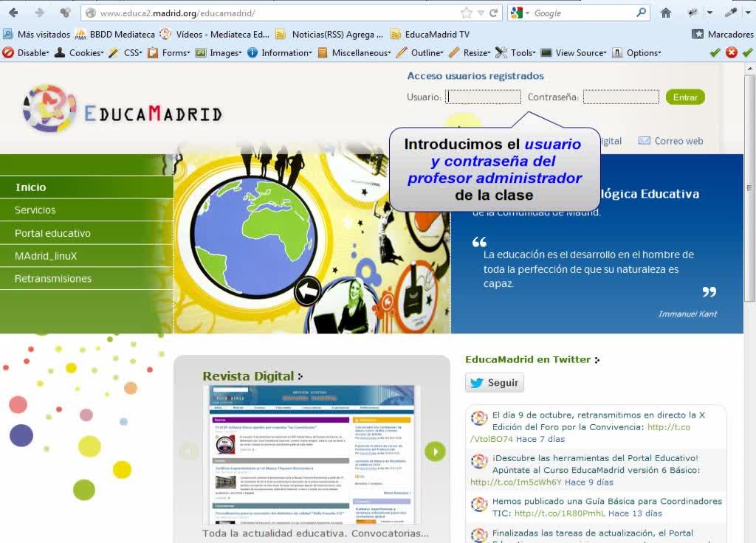Screen dimensions: 756x543
Task: Open the Miscellaneous developer menu
Action: coord(354,52)
